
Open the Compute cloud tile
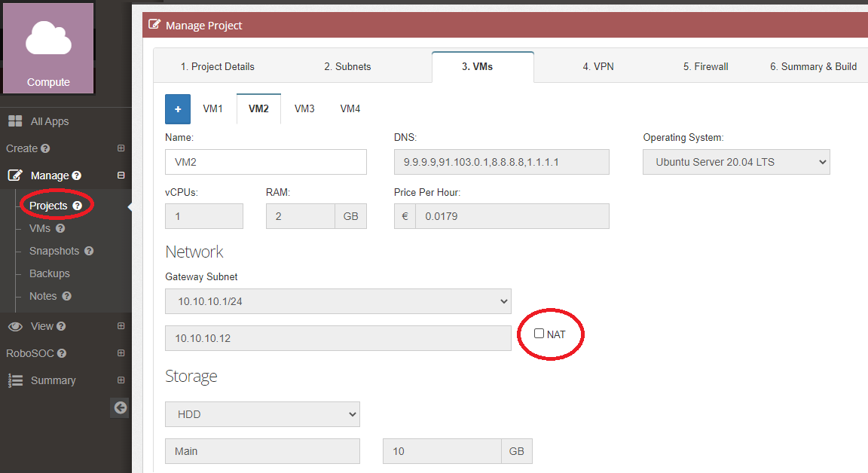[48, 48]
